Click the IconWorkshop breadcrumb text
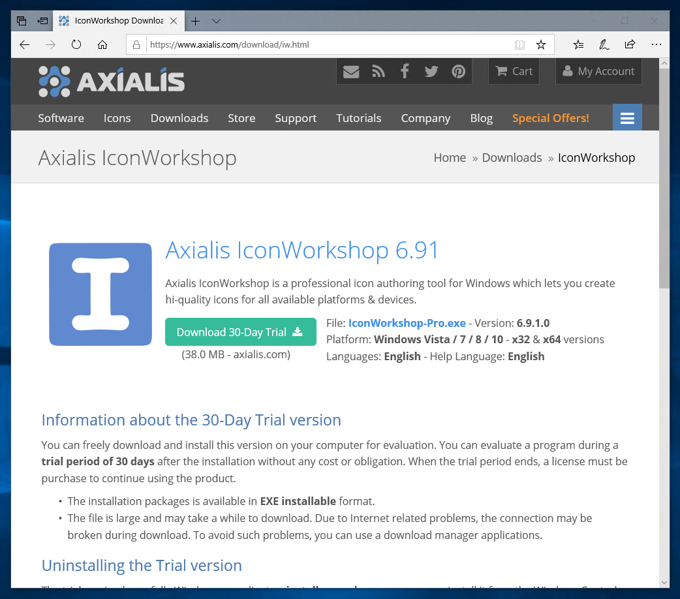This screenshot has height=599, width=680. click(596, 158)
